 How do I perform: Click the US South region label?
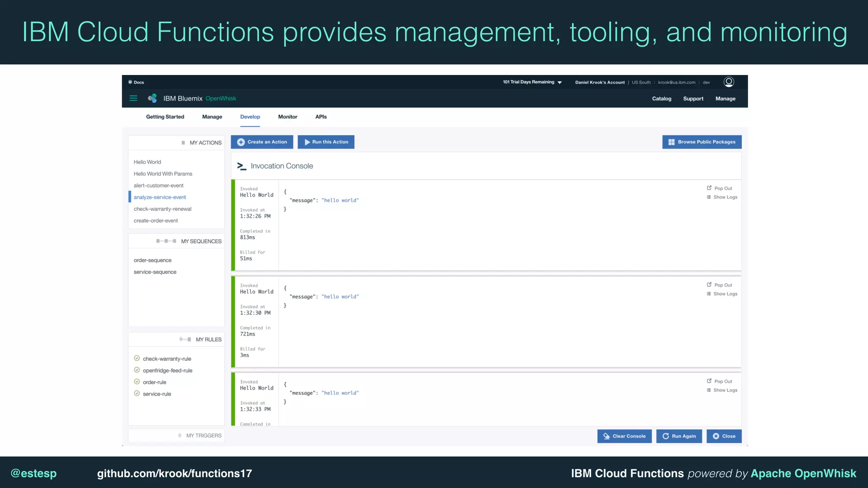pyautogui.click(x=641, y=82)
